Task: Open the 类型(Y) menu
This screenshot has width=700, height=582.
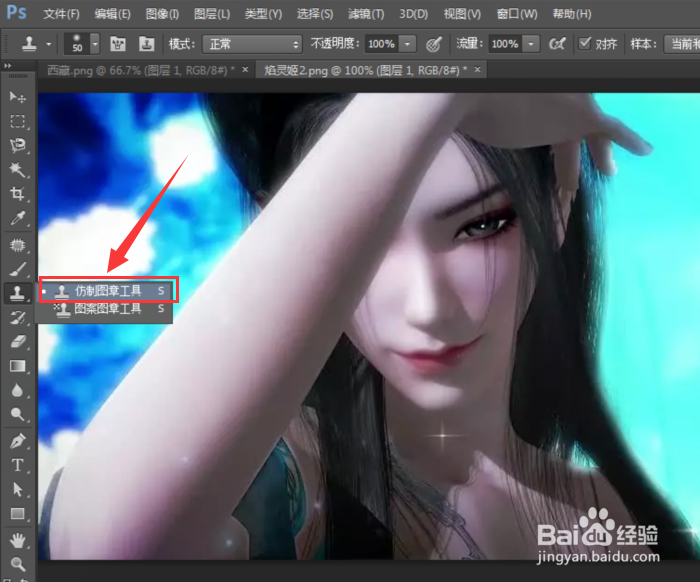Action: click(263, 14)
